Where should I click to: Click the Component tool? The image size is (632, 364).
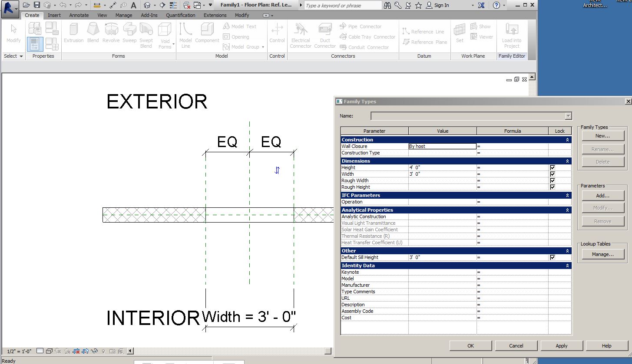pyautogui.click(x=207, y=33)
